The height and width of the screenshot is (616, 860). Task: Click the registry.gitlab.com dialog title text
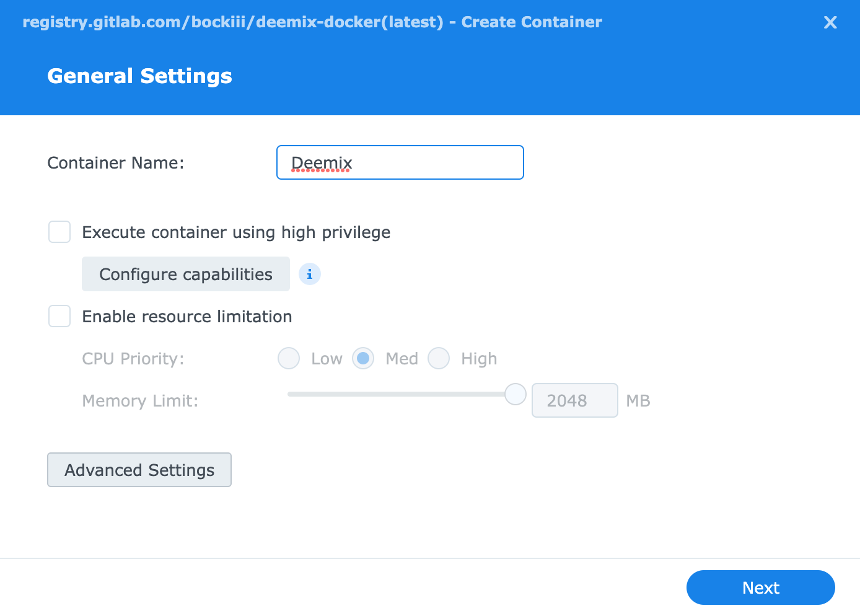tap(312, 22)
